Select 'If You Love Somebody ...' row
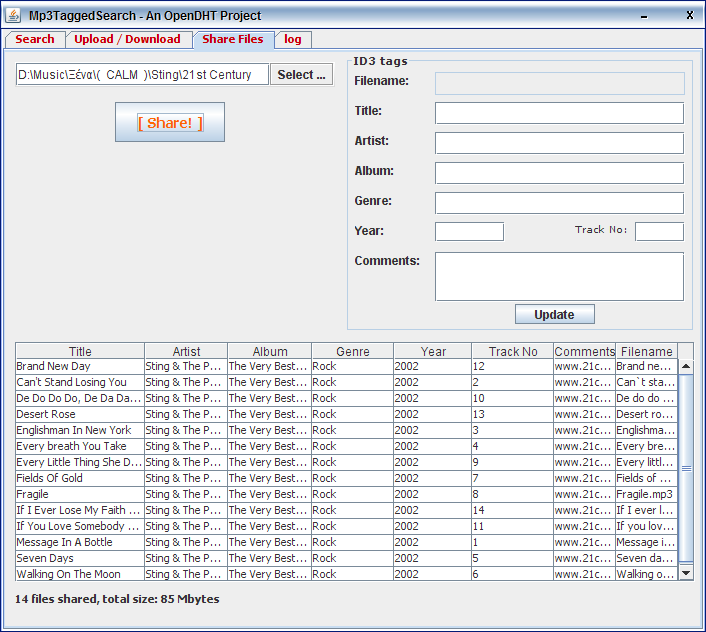The image size is (706, 632). pyautogui.click(x=346, y=526)
